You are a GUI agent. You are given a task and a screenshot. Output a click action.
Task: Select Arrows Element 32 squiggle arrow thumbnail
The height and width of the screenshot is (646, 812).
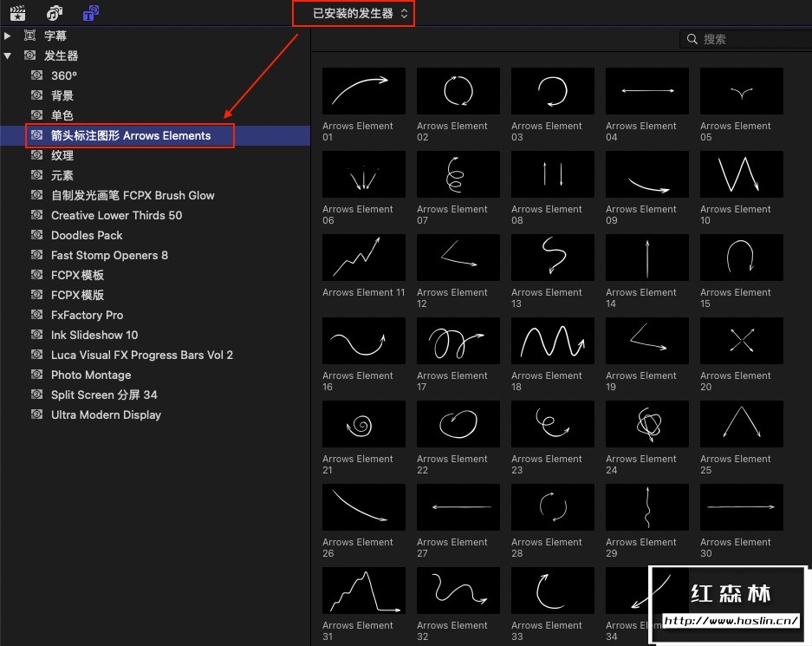458,591
